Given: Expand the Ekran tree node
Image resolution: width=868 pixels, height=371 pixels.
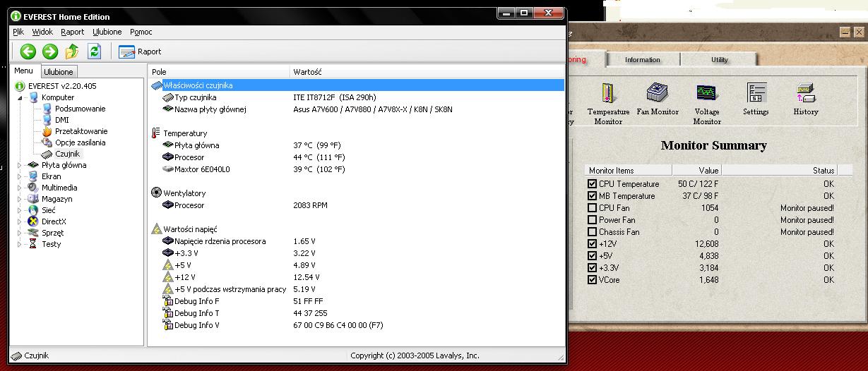Looking at the screenshot, I should [x=20, y=176].
